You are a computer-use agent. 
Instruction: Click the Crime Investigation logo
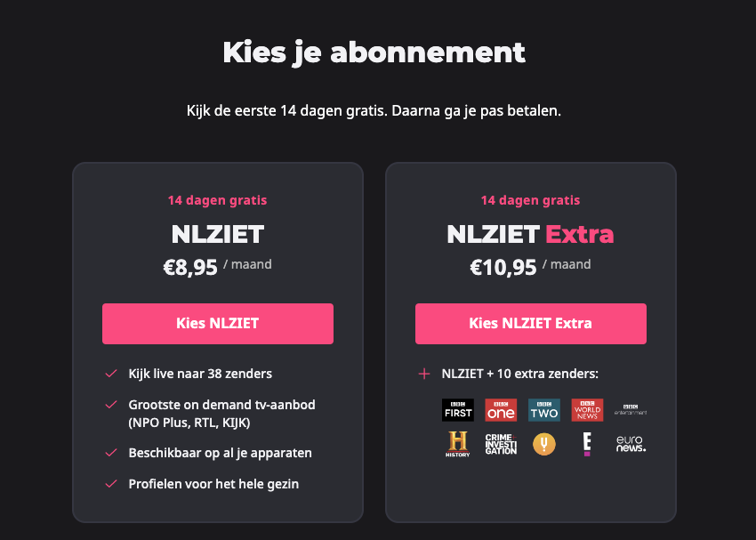[501, 444]
